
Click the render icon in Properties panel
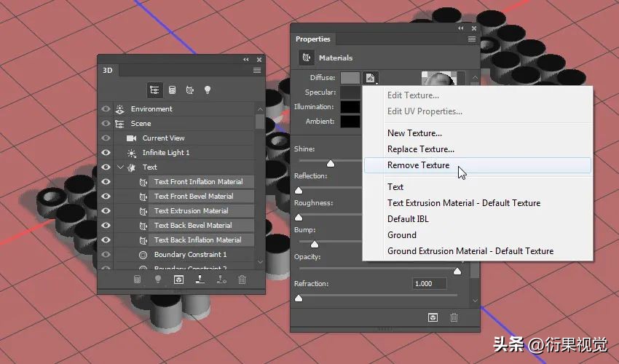tap(433, 317)
